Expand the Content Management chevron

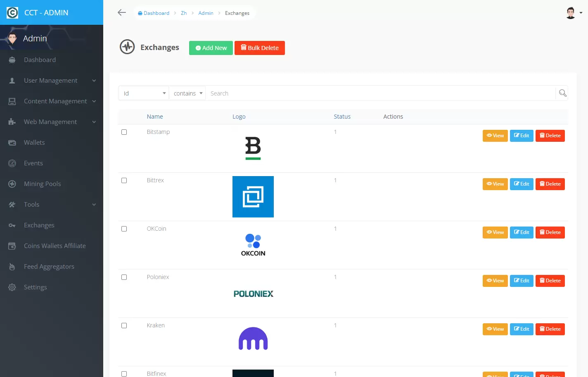point(94,101)
